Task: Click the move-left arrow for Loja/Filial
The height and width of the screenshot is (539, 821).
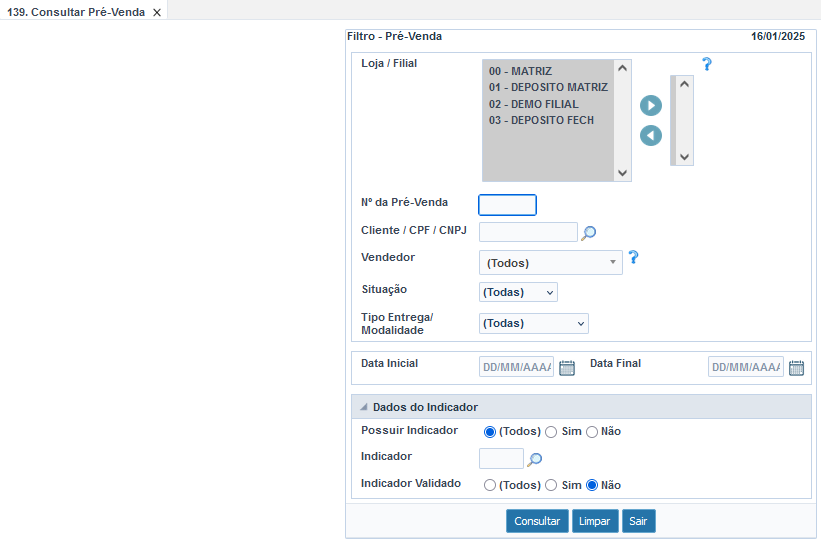Action: [x=651, y=135]
